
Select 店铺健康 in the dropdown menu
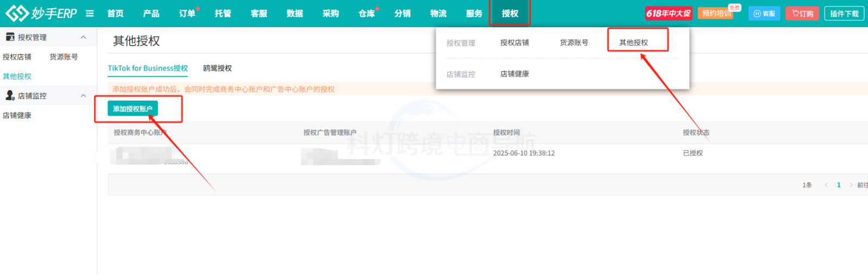coord(514,74)
